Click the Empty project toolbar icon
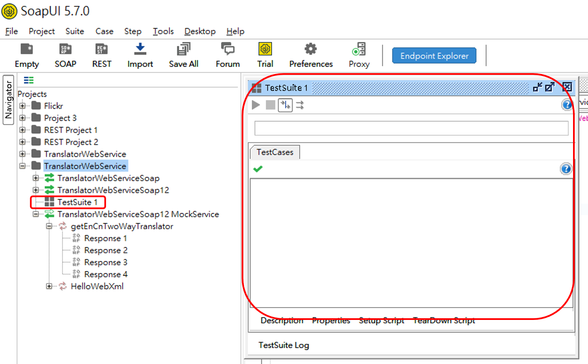The height and width of the screenshot is (364, 588). pos(27,50)
